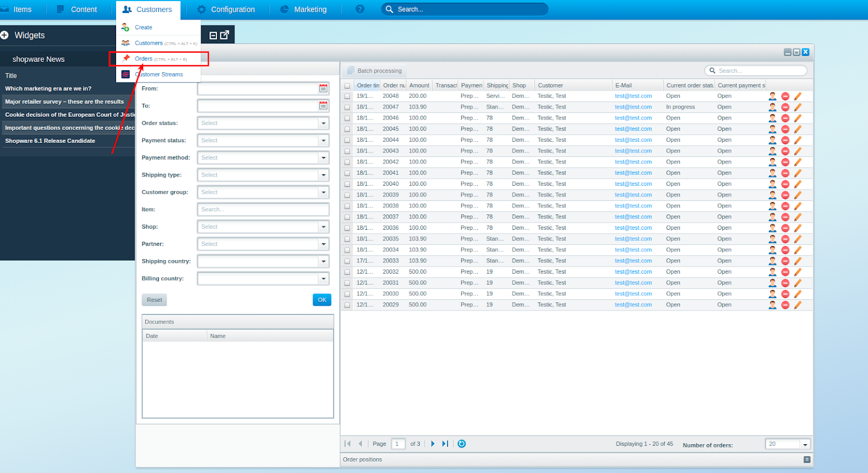Go to first page of orders

pyautogui.click(x=348, y=444)
